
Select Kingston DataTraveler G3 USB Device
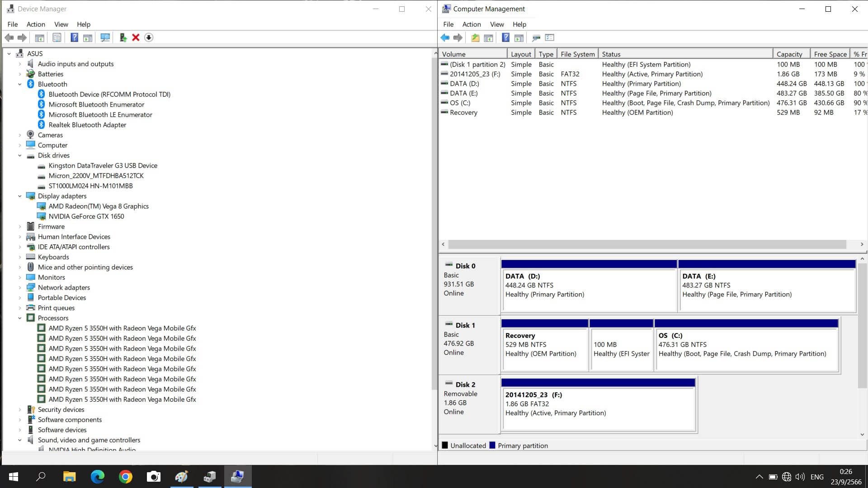click(x=103, y=166)
